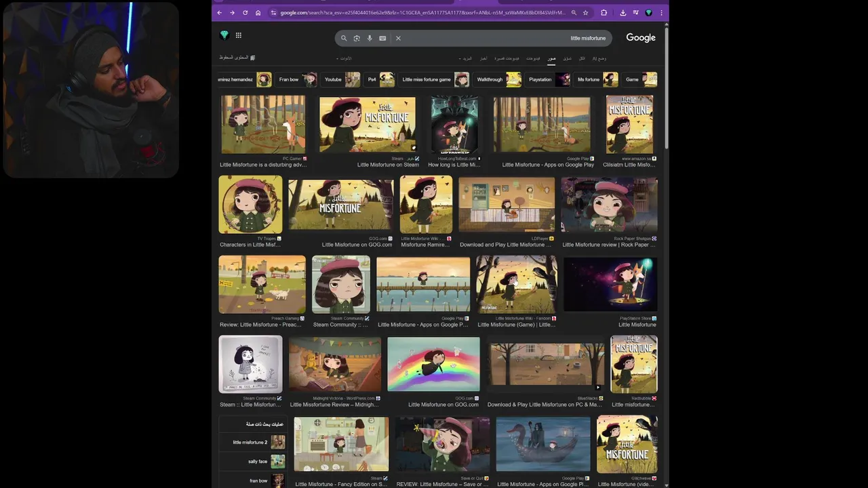
Task: Go forward in browser history
Action: 232,12
